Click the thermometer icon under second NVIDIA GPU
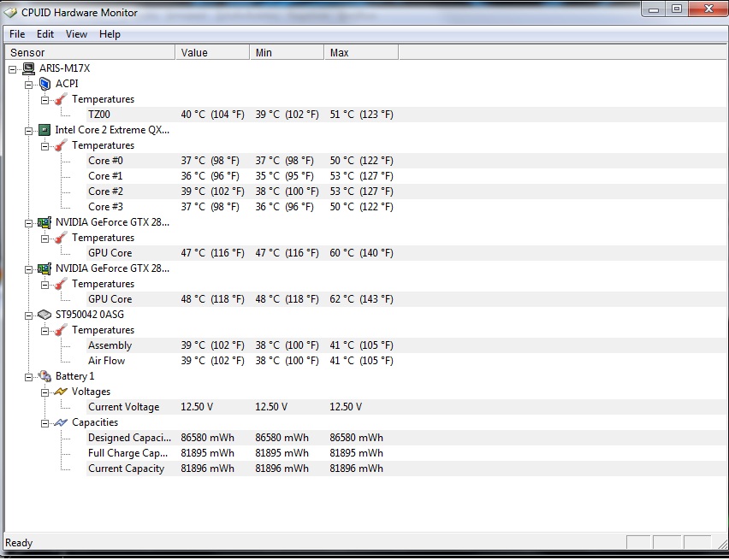Viewport: 729px width, 560px height. [x=61, y=284]
